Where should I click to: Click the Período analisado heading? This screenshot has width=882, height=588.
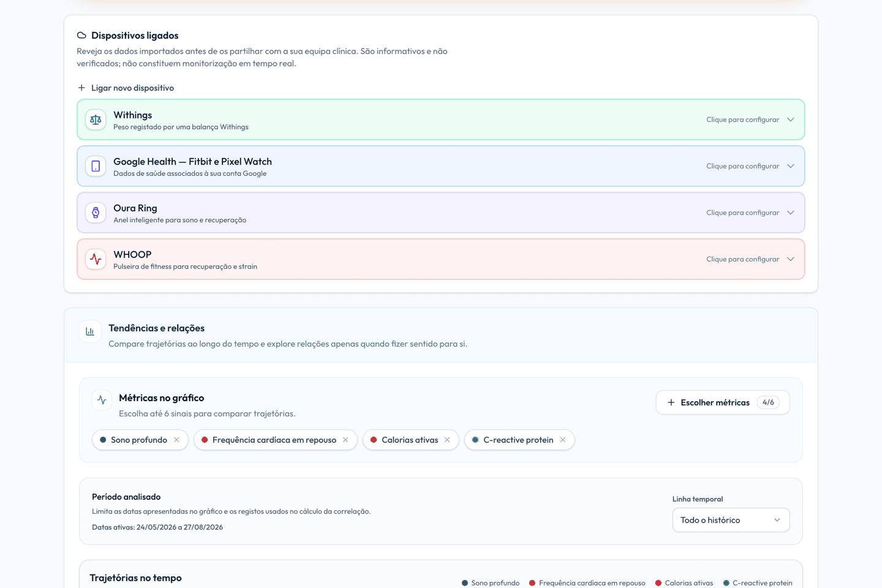[x=126, y=497]
